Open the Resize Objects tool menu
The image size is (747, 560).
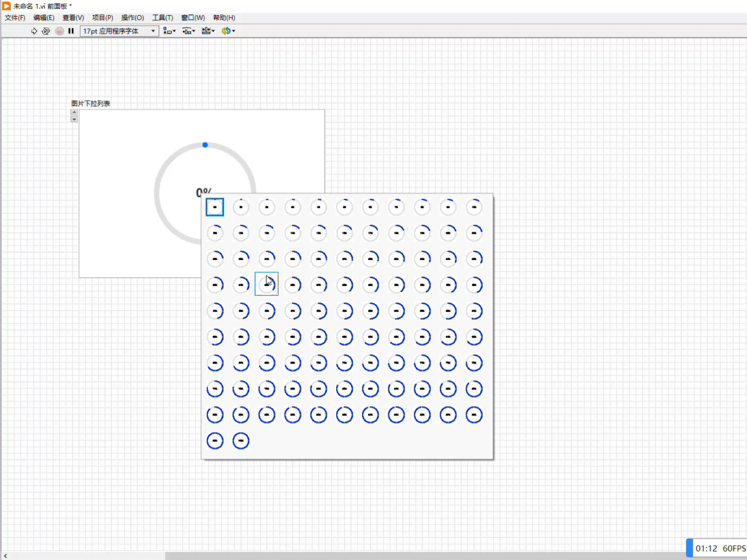(208, 31)
